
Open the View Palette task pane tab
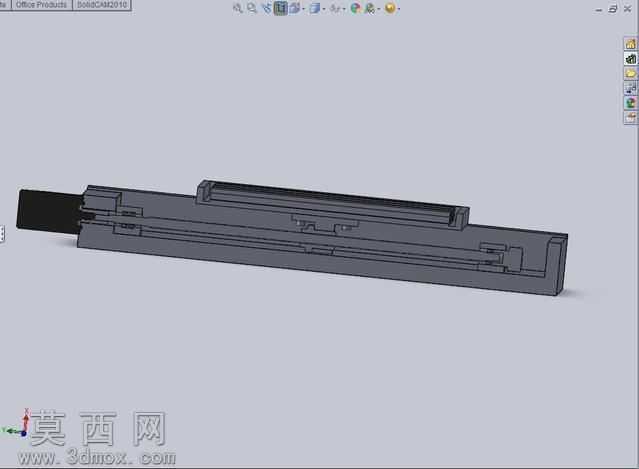(x=630, y=88)
